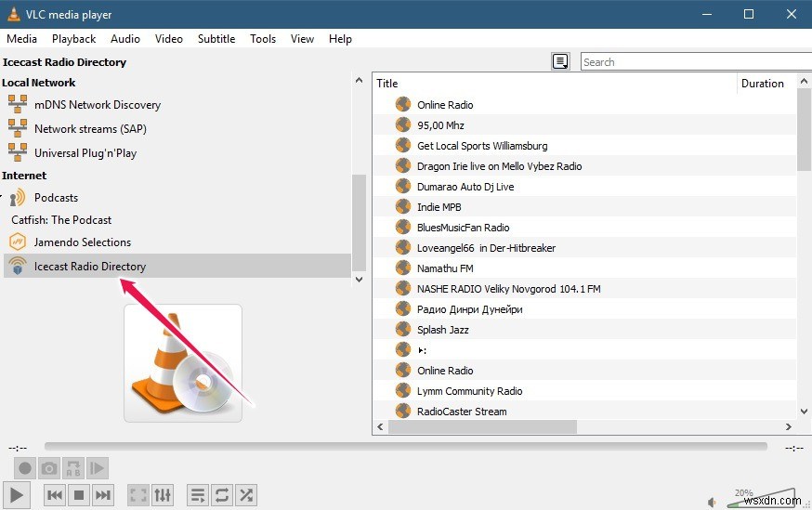Open the View menu
The width and height of the screenshot is (812, 510).
[x=302, y=39]
